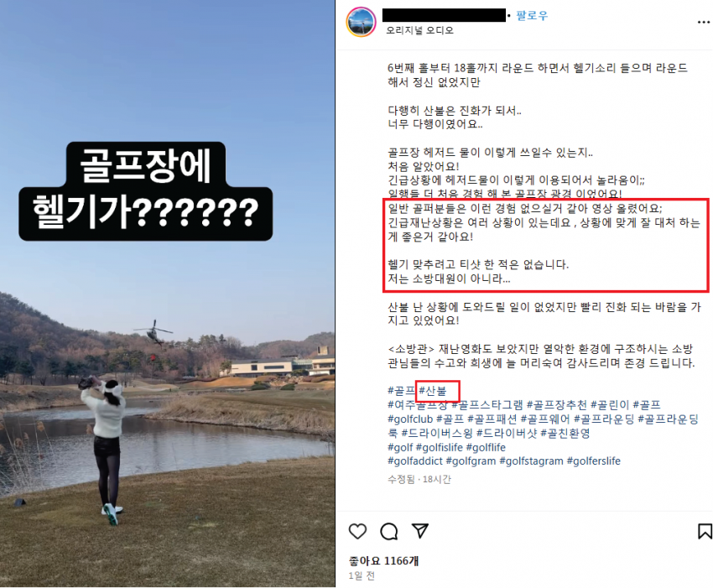Like the post with the heart icon
Screen dimensions: 713x588
[357, 531]
